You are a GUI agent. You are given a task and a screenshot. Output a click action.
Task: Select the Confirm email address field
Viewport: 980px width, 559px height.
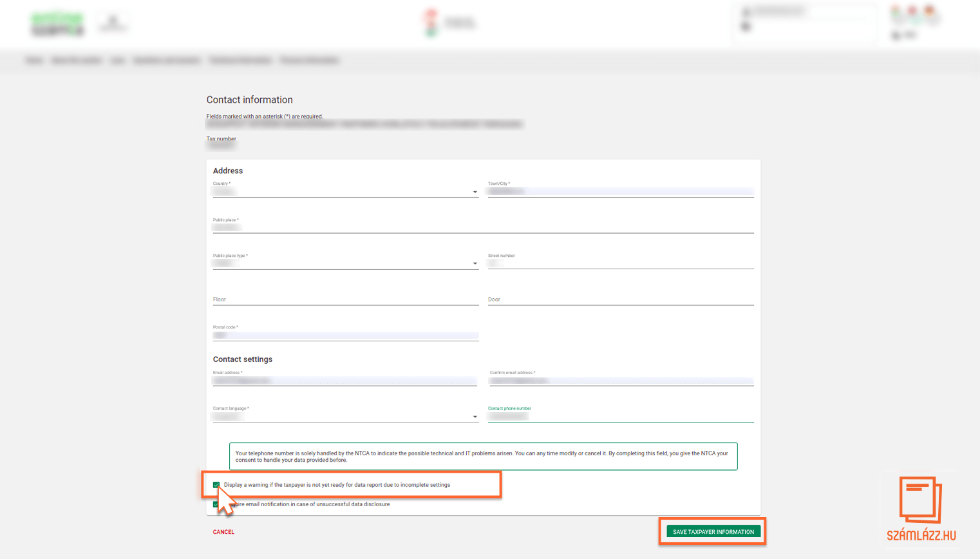click(x=621, y=381)
